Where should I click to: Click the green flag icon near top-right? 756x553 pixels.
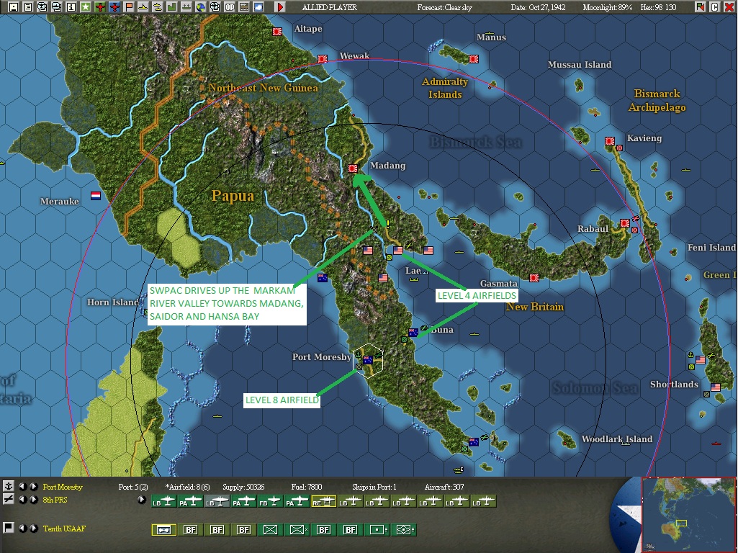(700, 6)
